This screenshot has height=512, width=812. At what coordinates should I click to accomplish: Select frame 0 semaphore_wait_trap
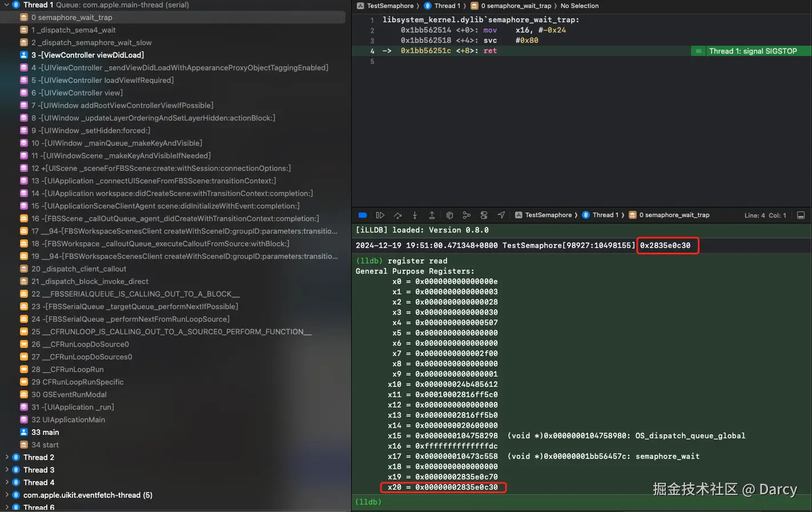coord(174,17)
